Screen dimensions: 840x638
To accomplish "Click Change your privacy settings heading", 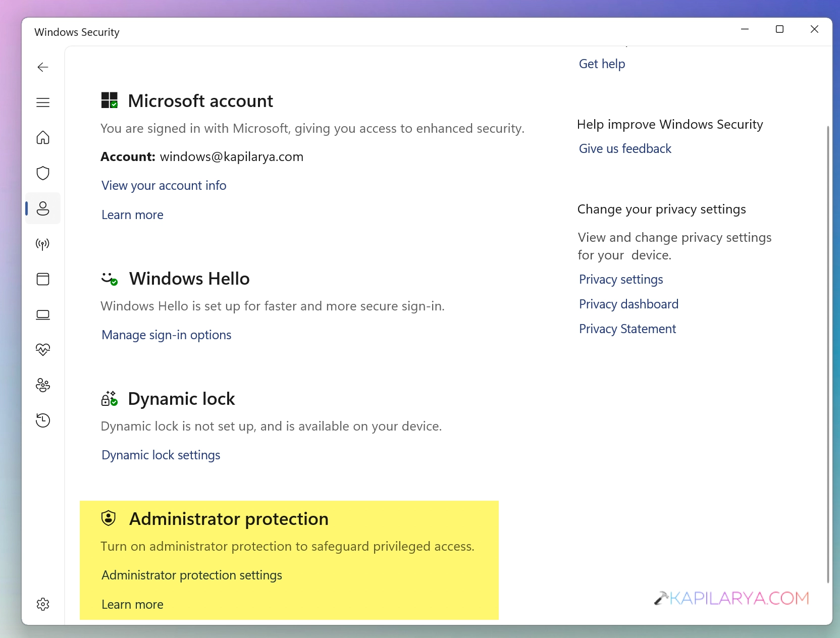I will click(661, 209).
